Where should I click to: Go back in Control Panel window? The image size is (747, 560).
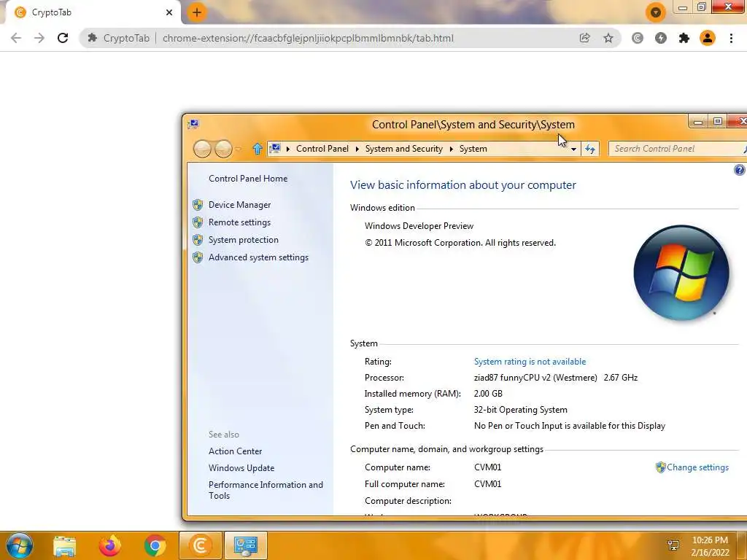point(202,149)
